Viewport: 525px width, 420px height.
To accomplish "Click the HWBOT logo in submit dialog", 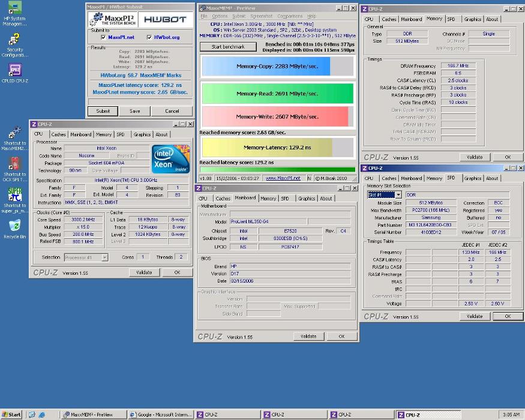I will [165, 19].
